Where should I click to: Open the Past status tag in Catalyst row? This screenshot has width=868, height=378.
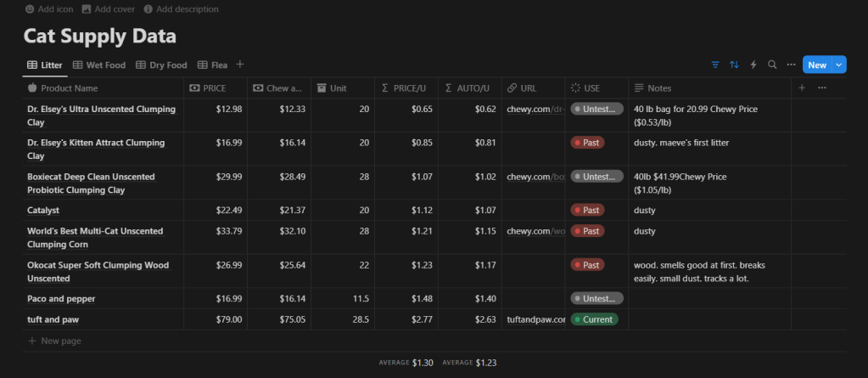tap(587, 210)
